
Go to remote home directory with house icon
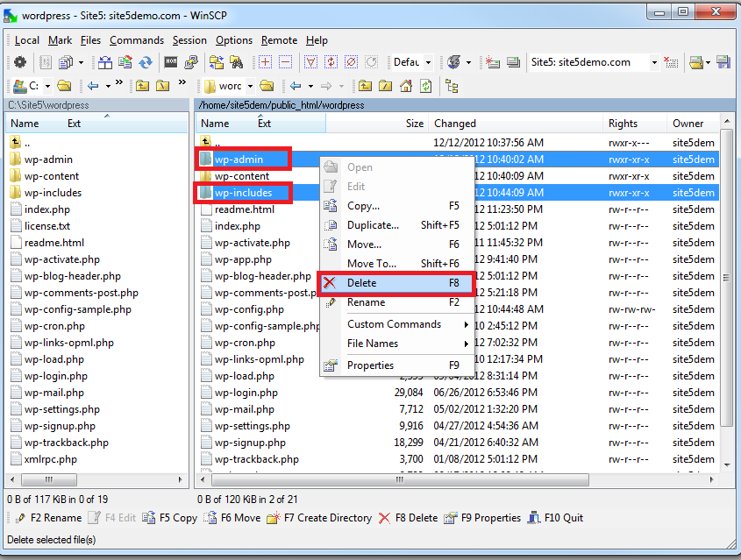[405, 85]
